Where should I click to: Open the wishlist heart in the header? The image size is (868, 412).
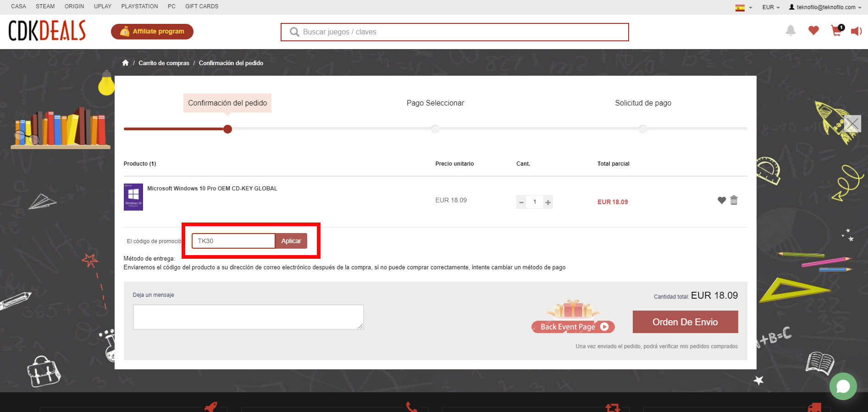point(813,31)
